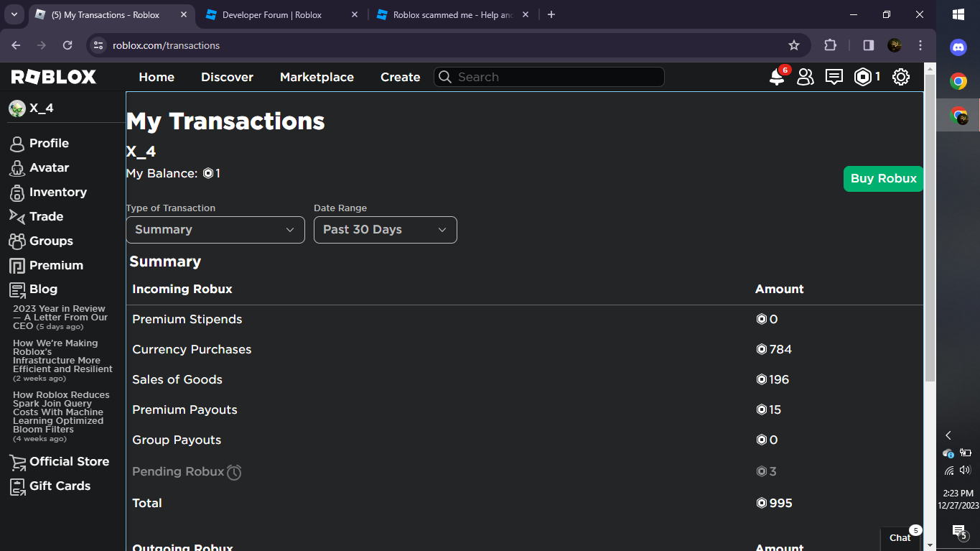The height and width of the screenshot is (551, 980).
Task: Open the Gift Cards link
Action: pyautogui.click(x=59, y=486)
